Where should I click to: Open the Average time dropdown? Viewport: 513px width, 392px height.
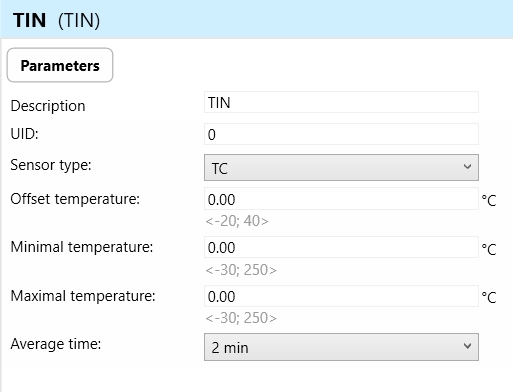tap(341, 347)
